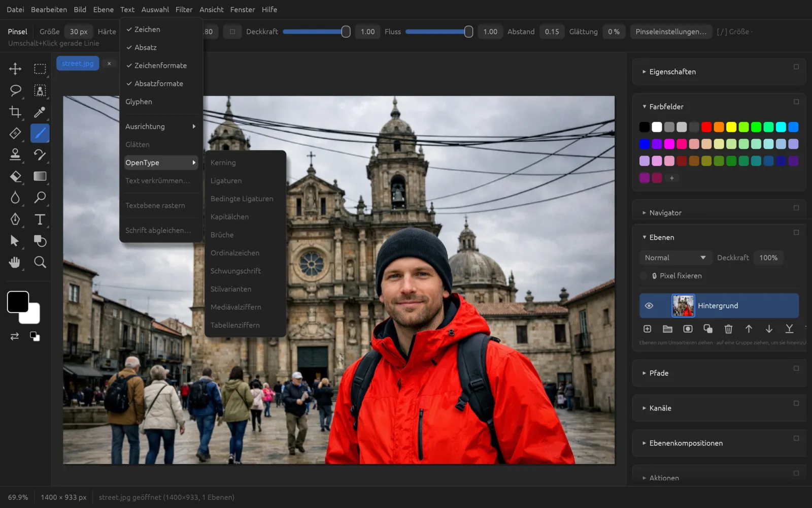Pick the red color swatch
Screen dimensions: 812x508
pos(706,127)
